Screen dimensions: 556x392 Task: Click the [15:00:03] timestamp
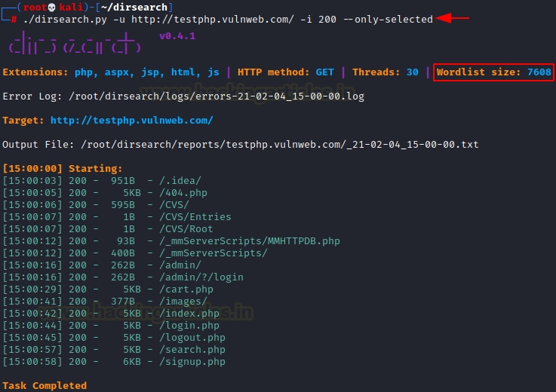[32, 181]
